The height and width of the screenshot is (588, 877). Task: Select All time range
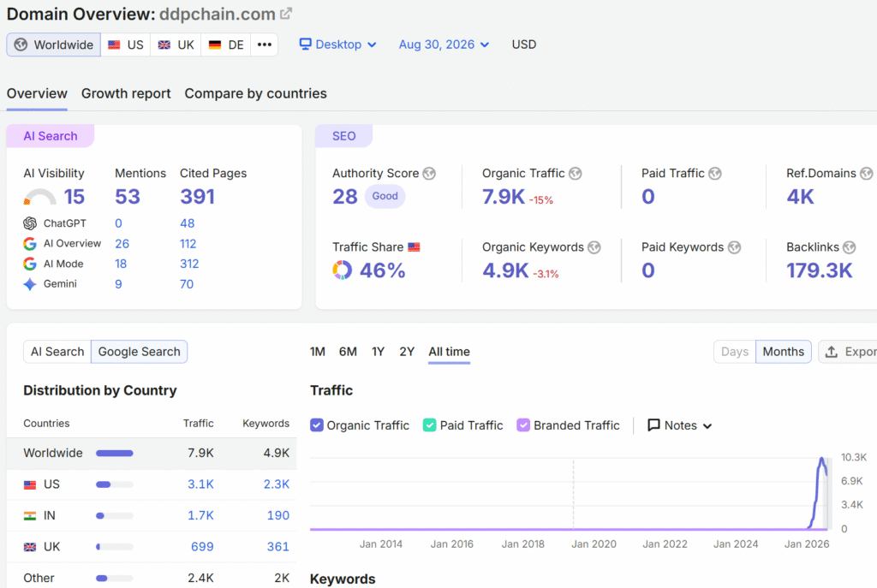pos(449,352)
